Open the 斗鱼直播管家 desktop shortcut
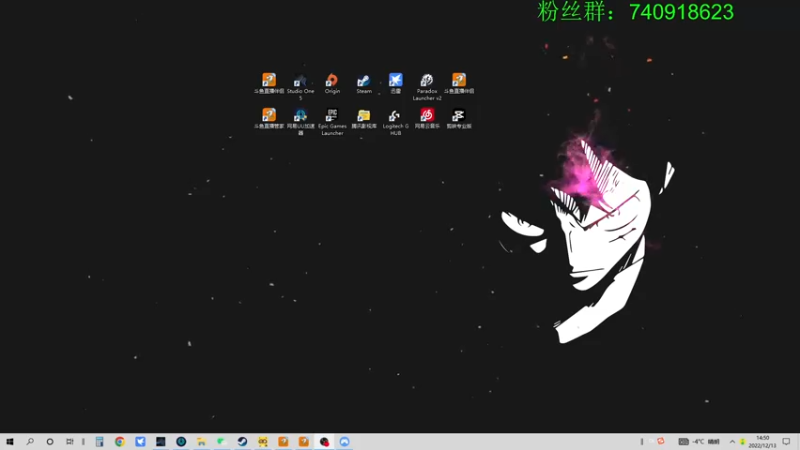 tap(269, 118)
